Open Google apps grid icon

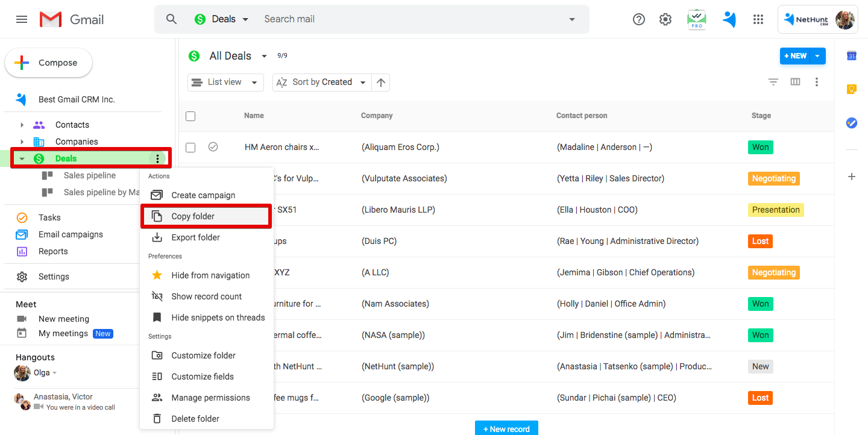tap(758, 19)
